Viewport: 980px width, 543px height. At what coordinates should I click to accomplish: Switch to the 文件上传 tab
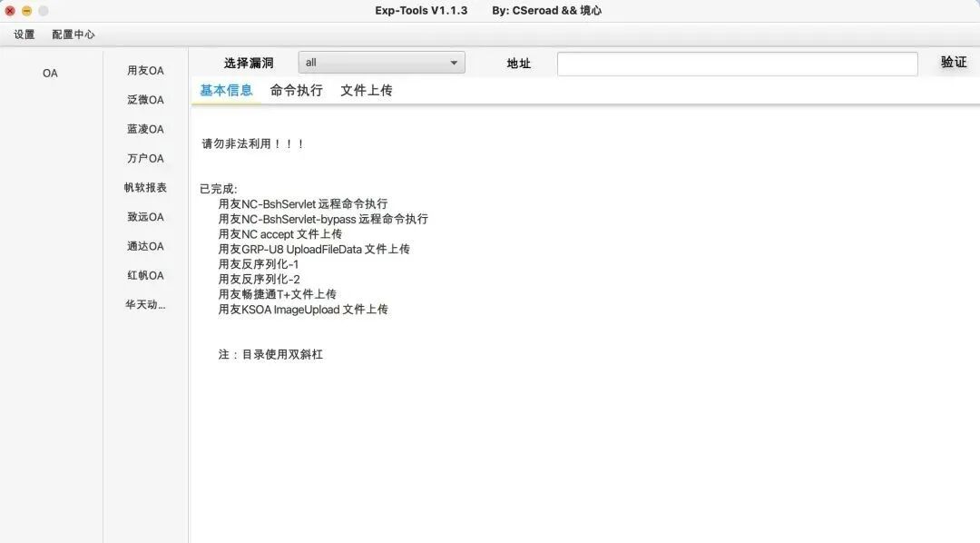(x=367, y=91)
